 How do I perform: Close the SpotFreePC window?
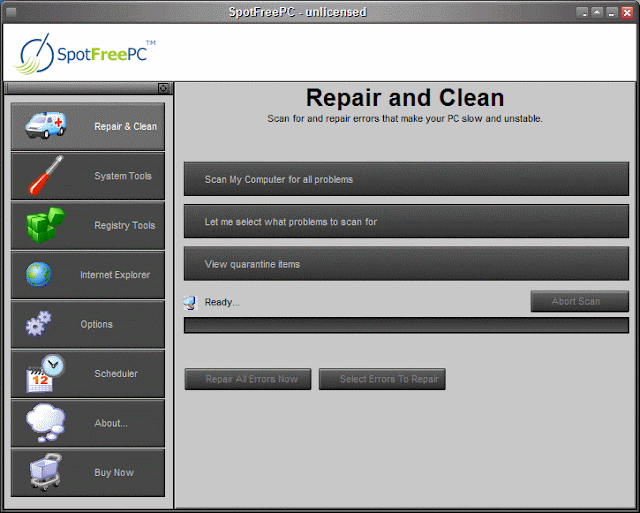point(627,13)
